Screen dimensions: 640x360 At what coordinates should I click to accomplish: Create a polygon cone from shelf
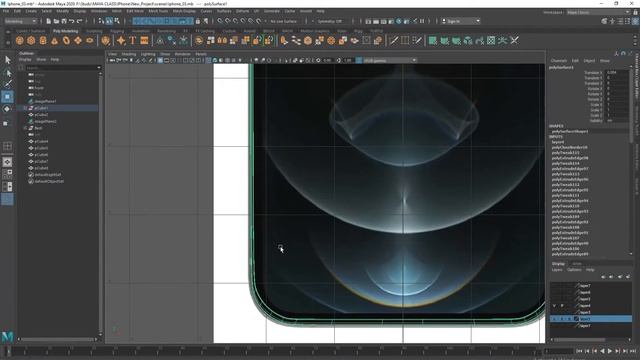coord(54,40)
